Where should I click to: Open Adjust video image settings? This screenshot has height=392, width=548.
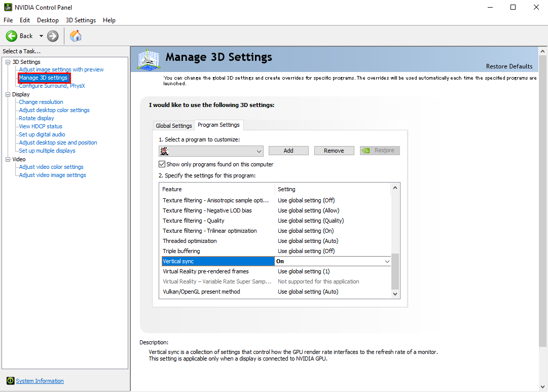[x=52, y=175]
